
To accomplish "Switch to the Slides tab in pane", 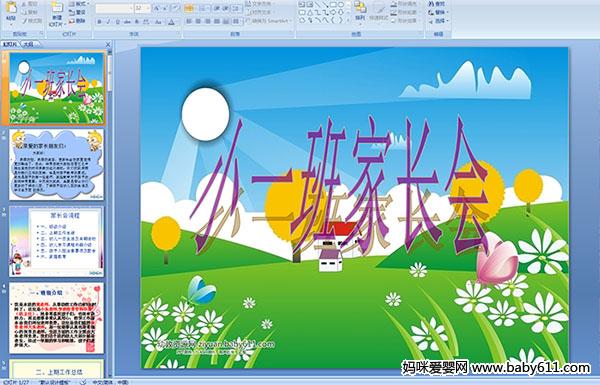I will pyautogui.click(x=10, y=44).
